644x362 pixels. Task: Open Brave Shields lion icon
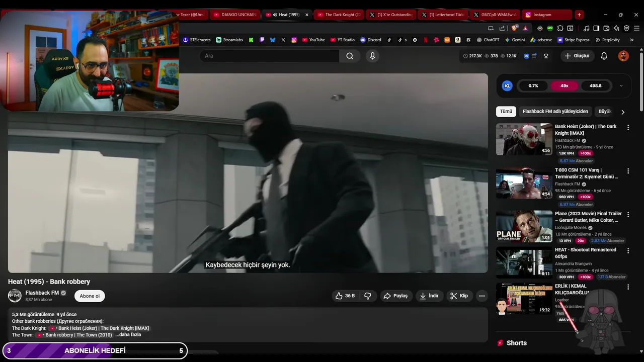tap(514, 28)
